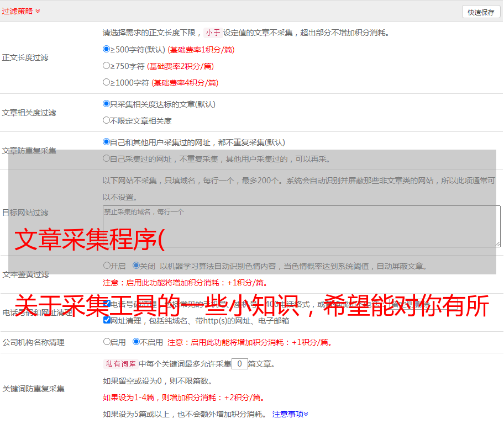504x424 pixels.
Task: Select 自己和其他用户采集过的网址 no-repeat option
Action: [x=106, y=142]
